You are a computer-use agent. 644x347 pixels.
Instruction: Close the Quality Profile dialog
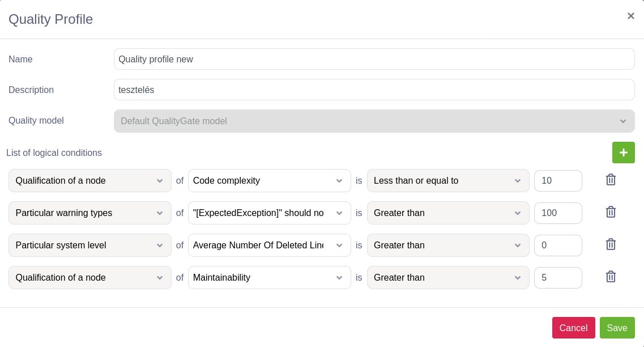click(x=630, y=16)
